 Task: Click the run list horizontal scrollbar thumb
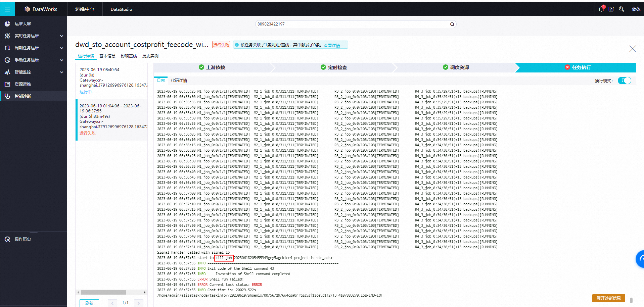pos(103,292)
